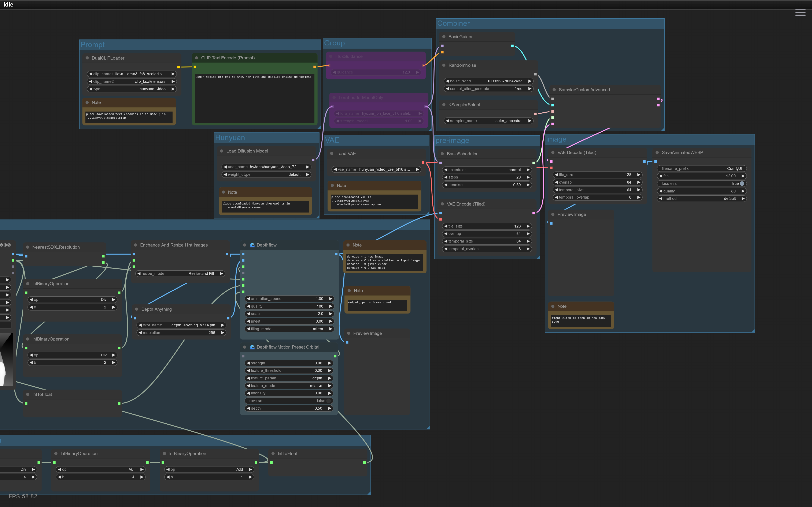Click the Depthflow node logo icon
The height and width of the screenshot is (507, 812).
click(252, 245)
